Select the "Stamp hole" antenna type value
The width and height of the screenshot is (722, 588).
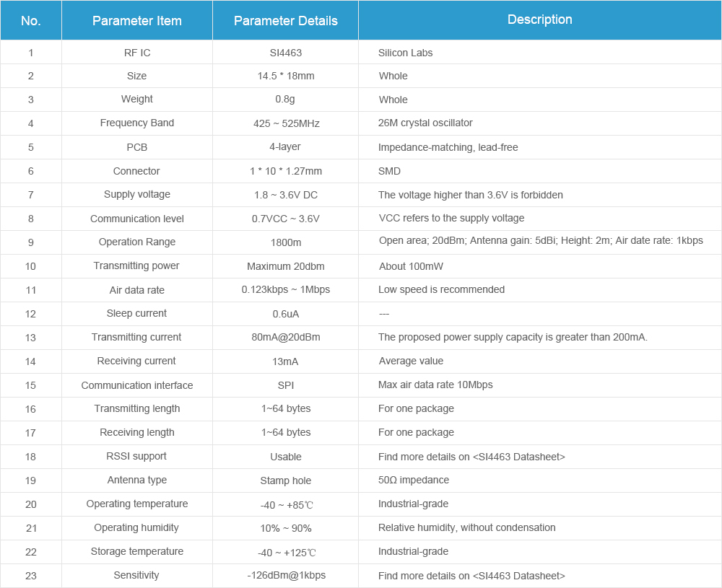(x=286, y=481)
